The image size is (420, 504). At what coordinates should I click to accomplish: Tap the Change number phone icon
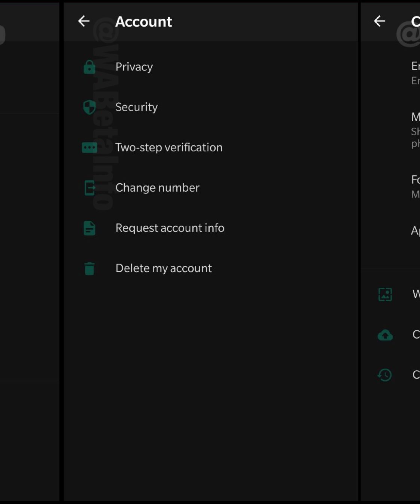point(89,188)
